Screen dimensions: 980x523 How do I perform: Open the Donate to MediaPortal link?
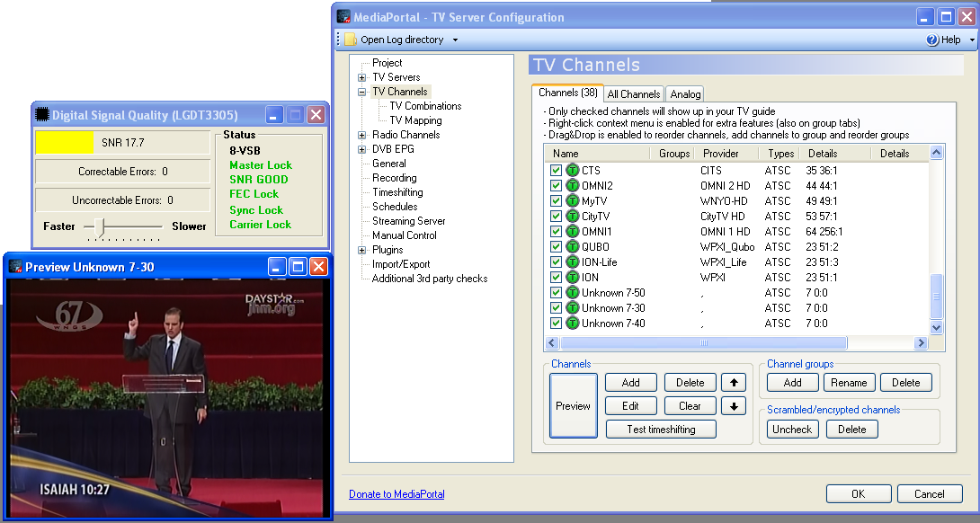coord(396,493)
